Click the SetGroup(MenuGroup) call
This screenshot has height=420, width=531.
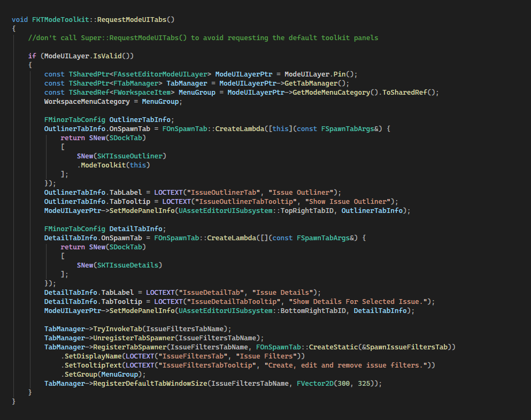[x=100, y=374]
